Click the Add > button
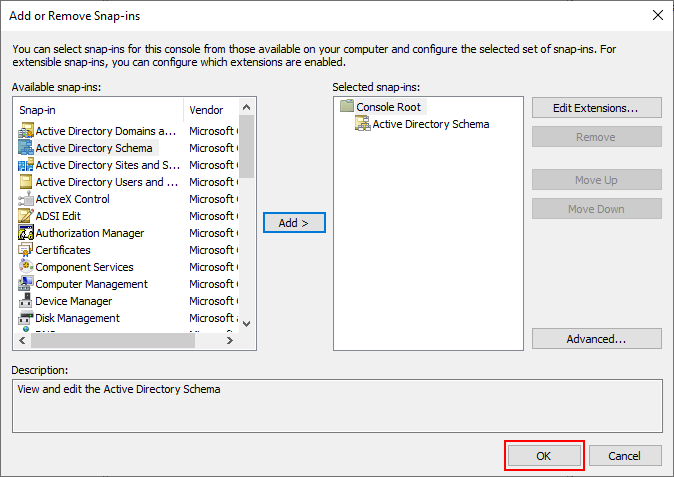The width and height of the screenshot is (674, 477). pyautogui.click(x=294, y=223)
